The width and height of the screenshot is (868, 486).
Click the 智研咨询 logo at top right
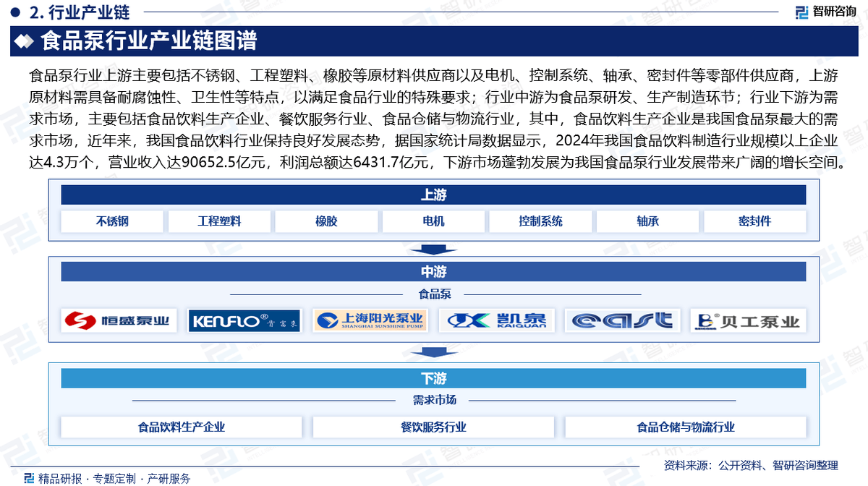(825, 12)
